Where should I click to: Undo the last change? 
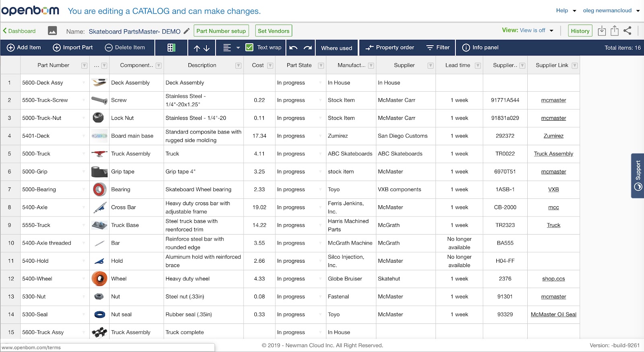[x=293, y=47]
